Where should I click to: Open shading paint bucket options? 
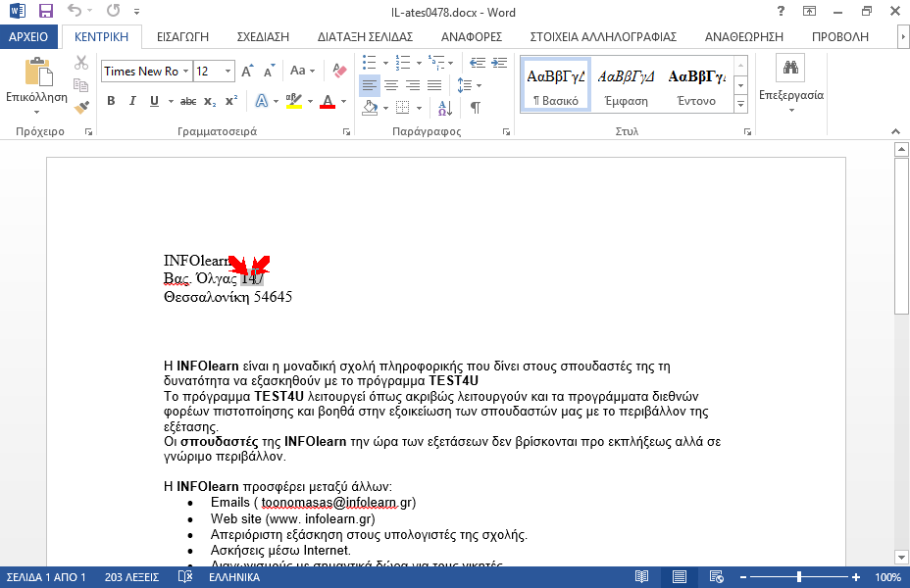385,108
